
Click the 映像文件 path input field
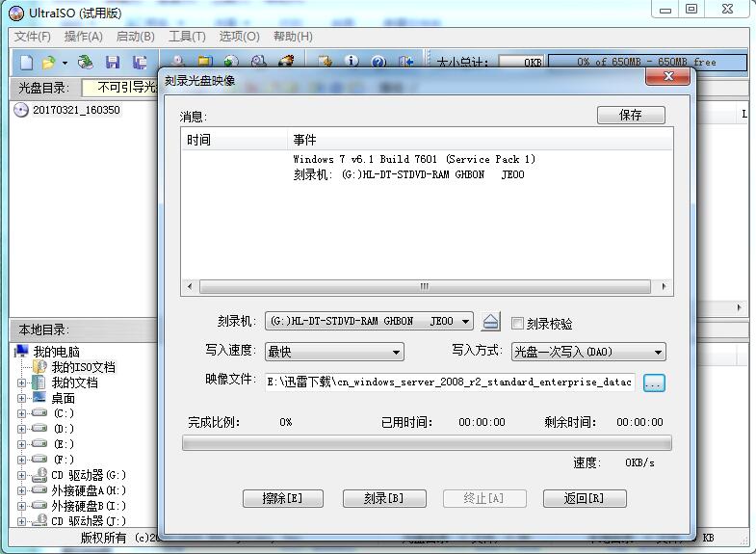click(450, 383)
